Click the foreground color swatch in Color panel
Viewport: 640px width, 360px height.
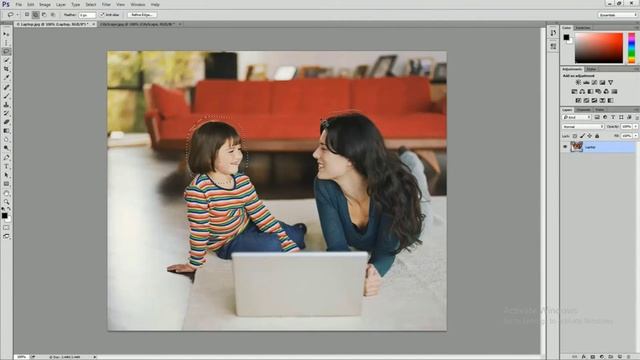coord(566,37)
